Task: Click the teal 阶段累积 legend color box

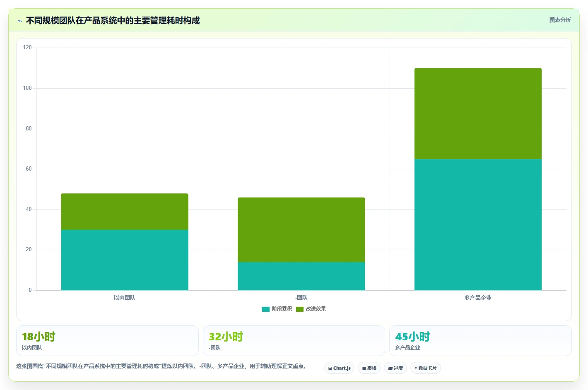Action: (x=266, y=309)
